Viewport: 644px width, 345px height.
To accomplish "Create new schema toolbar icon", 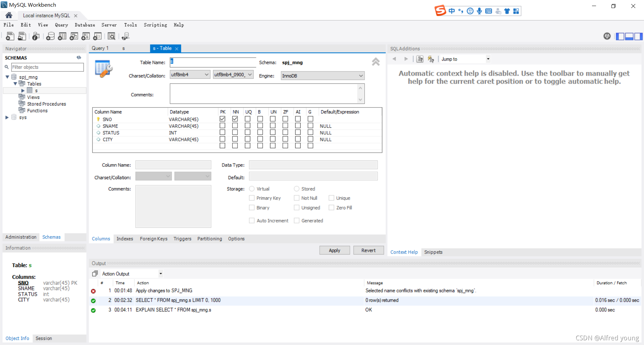I will (50, 36).
